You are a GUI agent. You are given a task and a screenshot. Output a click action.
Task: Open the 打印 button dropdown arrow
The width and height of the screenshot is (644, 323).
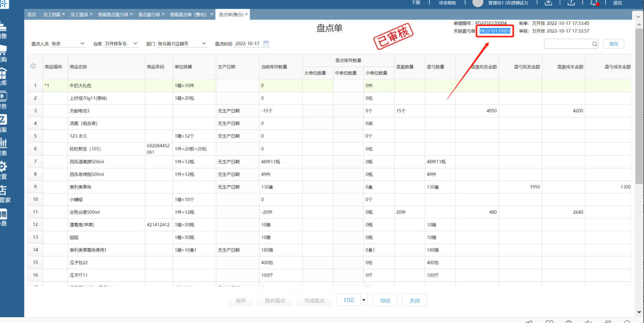(364, 300)
